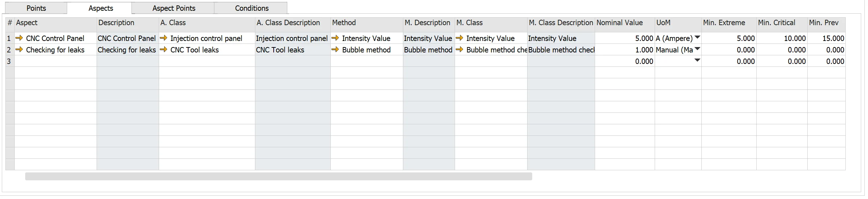Switch to the Aspect Points tab
This screenshot has height=199, width=868.
tap(174, 8)
